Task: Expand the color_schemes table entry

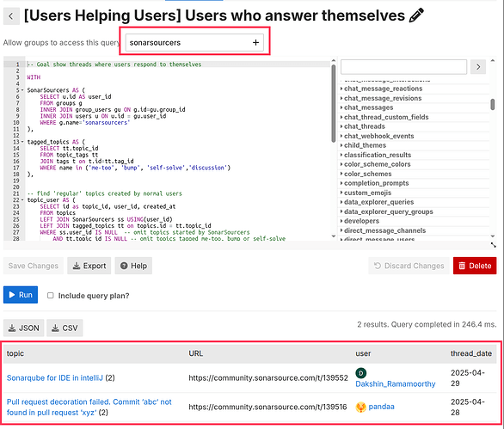Action: pyautogui.click(x=367, y=174)
